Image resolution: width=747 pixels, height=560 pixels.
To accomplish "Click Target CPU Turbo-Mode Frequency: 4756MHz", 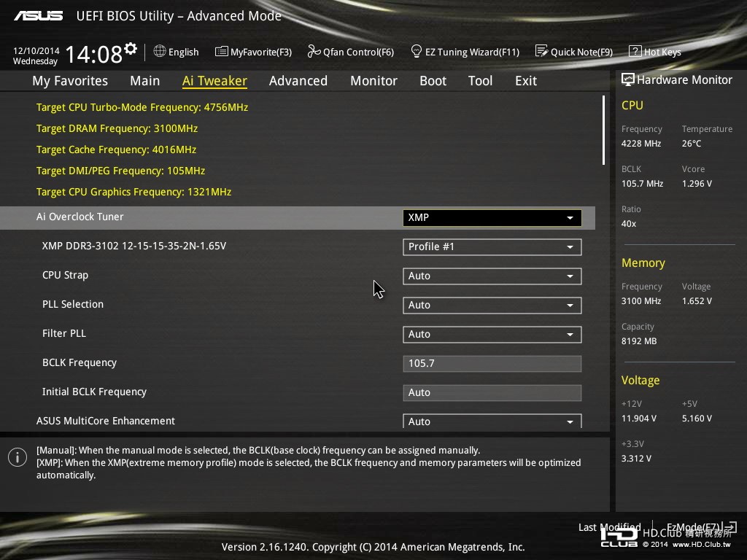I will pos(142,108).
